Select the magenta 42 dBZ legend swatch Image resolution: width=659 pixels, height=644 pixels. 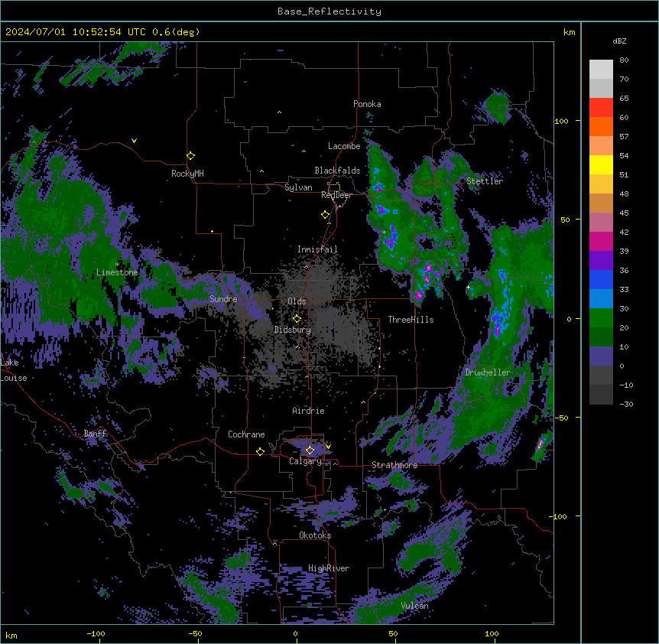[x=601, y=241]
